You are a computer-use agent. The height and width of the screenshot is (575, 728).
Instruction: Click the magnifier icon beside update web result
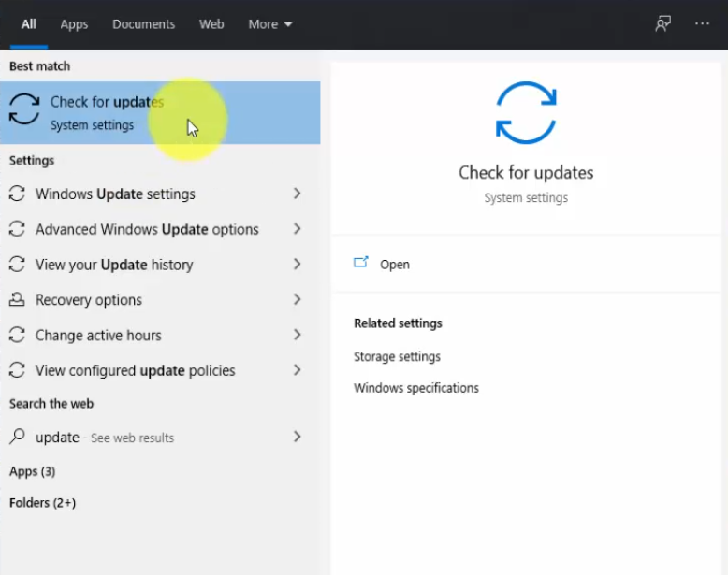pos(17,437)
